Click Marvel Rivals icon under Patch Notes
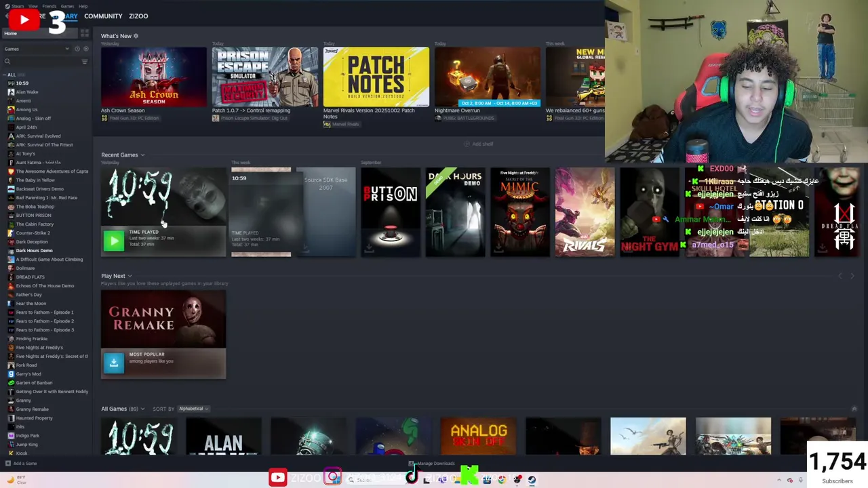The height and width of the screenshot is (488, 868). pyautogui.click(x=327, y=124)
